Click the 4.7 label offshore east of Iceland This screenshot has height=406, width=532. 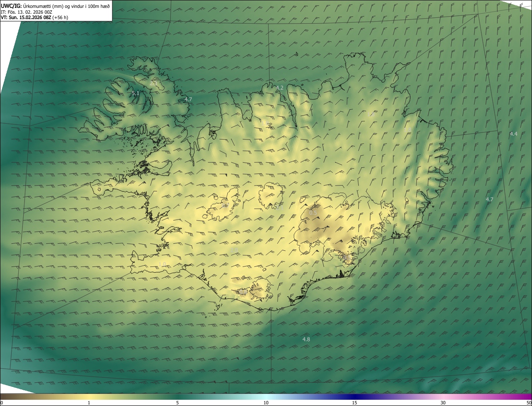point(490,199)
